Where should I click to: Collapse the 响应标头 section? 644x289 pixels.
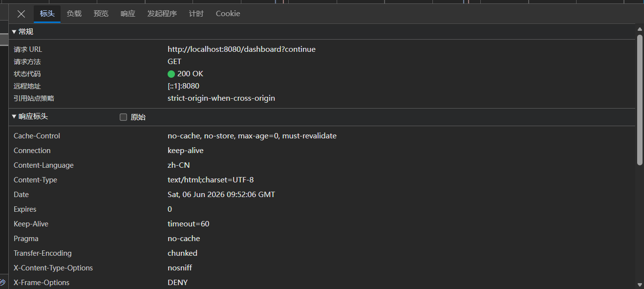(30, 117)
